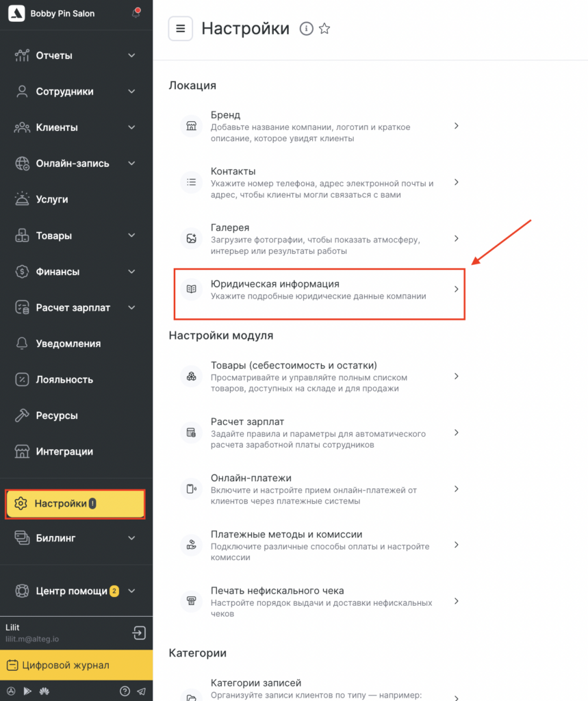The image size is (588, 701).
Task: Open Юридическая информация settings
Action: (320, 290)
